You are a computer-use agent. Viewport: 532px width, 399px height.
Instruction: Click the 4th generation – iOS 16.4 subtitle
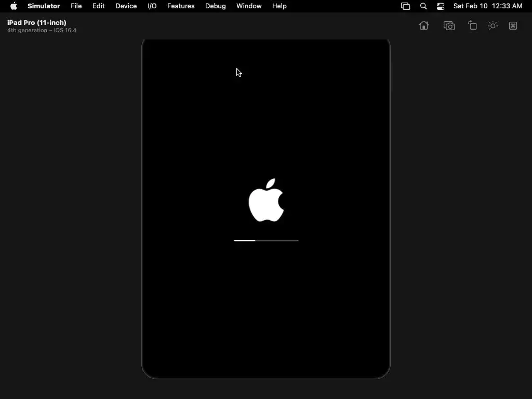(x=42, y=30)
